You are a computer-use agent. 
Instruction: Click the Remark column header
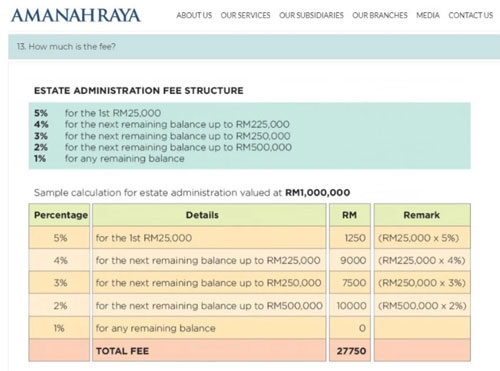point(422,215)
